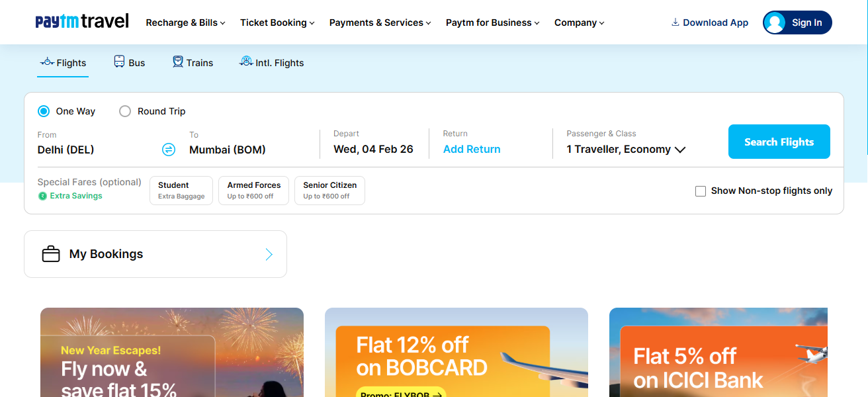Click the Sign In avatar icon
The width and height of the screenshot is (868, 397).
[x=775, y=22]
